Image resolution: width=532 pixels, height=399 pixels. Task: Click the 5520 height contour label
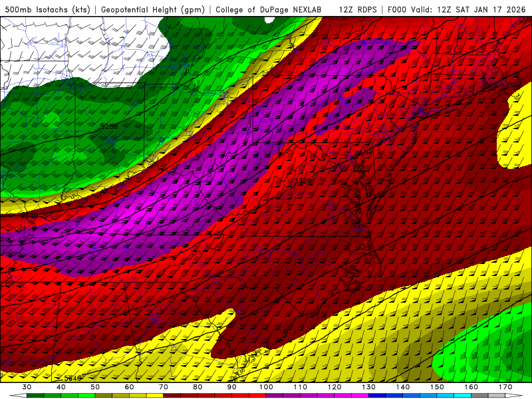pos(303,181)
